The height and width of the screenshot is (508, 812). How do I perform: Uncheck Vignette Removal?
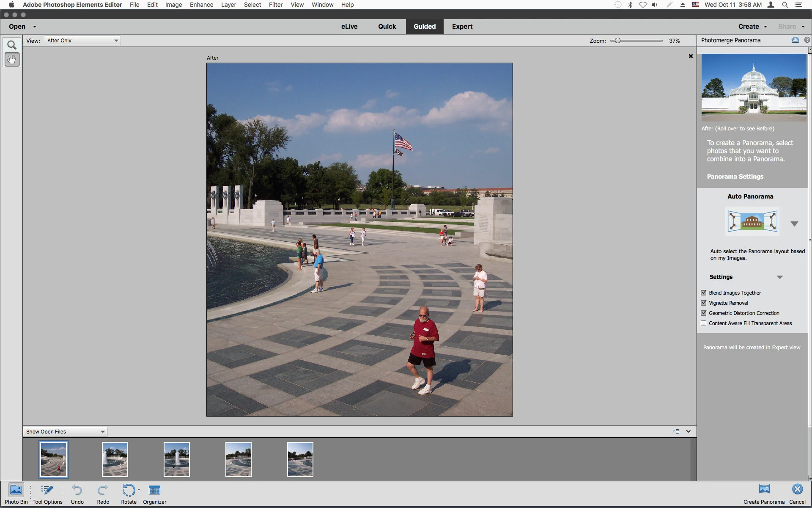coord(704,303)
